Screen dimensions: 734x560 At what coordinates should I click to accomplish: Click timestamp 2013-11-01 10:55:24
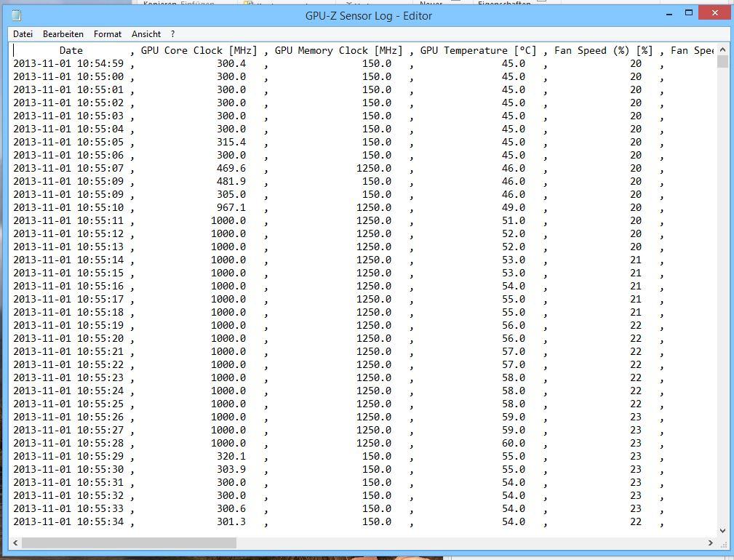(x=68, y=391)
